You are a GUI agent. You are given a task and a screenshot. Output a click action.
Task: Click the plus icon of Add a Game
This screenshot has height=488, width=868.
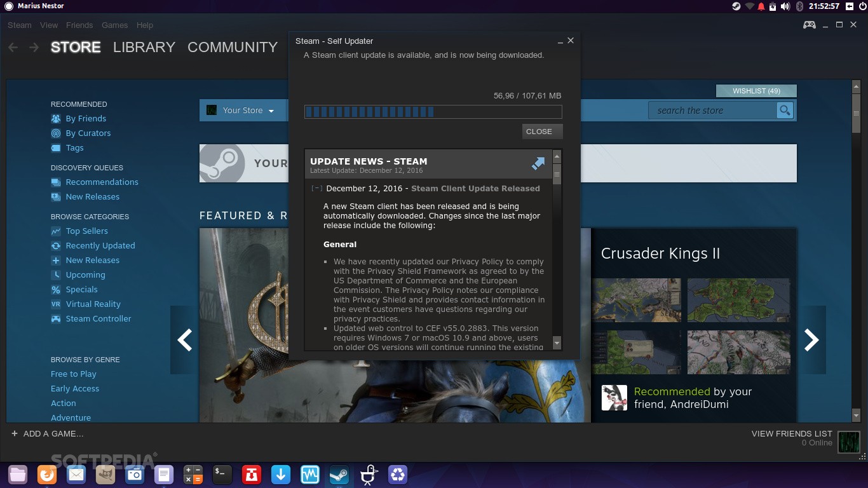(x=15, y=433)
